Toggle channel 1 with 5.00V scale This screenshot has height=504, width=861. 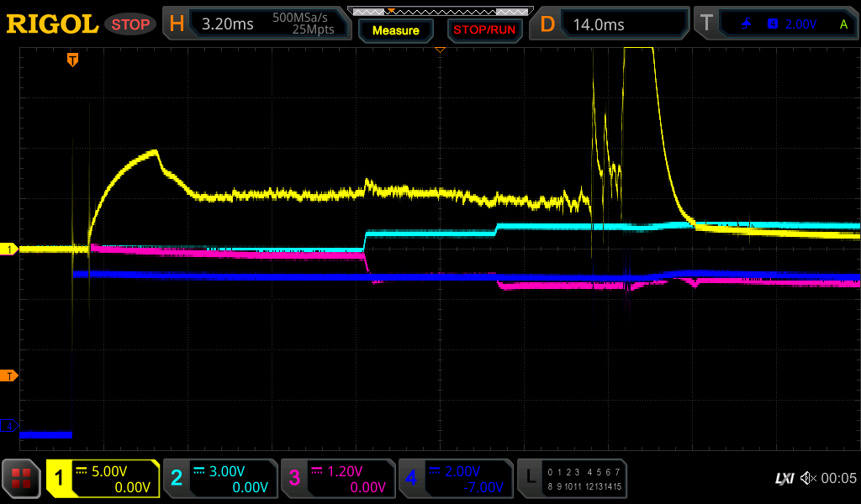click(103, 479)
